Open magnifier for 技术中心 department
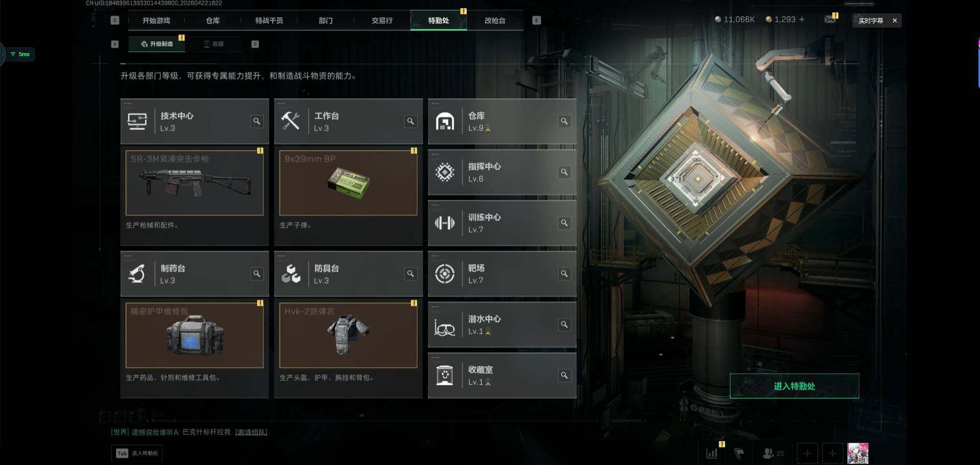The image size is (980, 465). [x=257, y=121]
